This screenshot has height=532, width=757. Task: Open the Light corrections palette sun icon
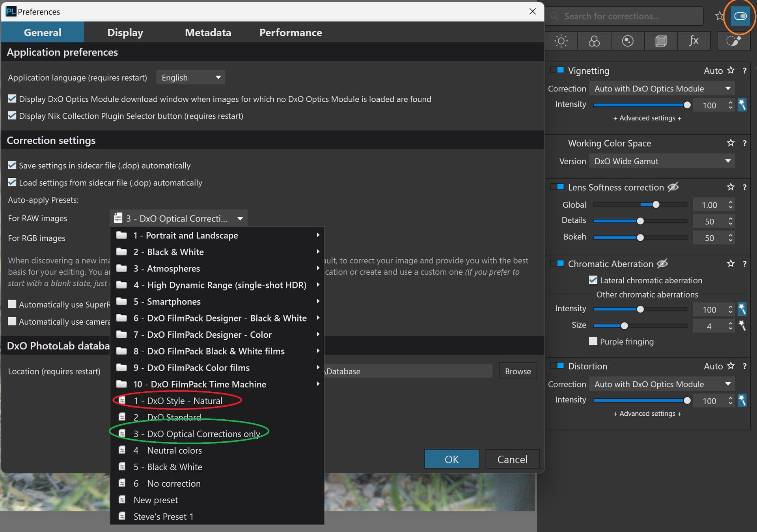[561, 41]
